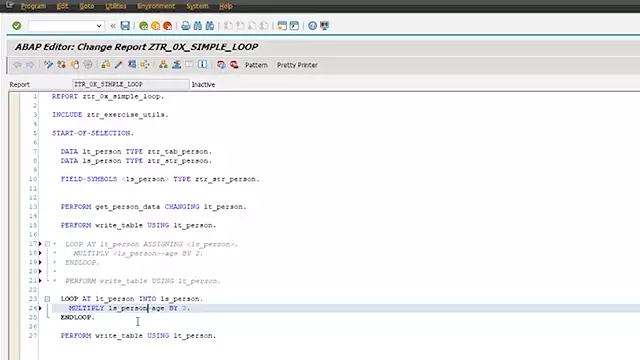
Task: Set or delete an external breakpoint icon
Action: click(x=234, y=64)
